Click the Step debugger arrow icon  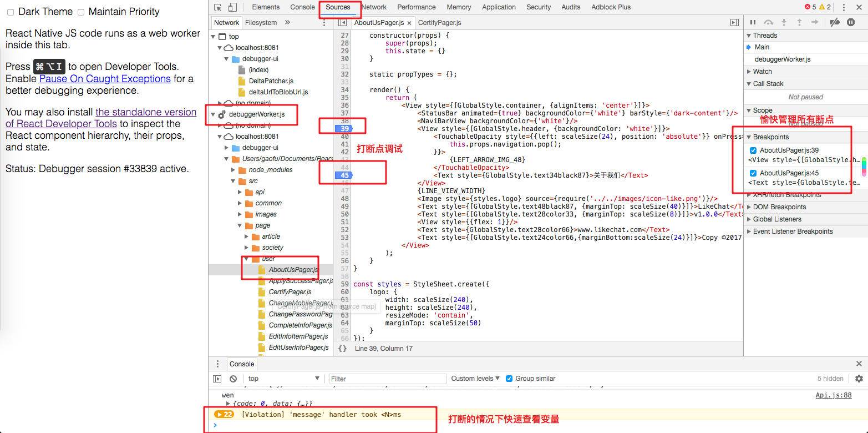click(815, 22)
